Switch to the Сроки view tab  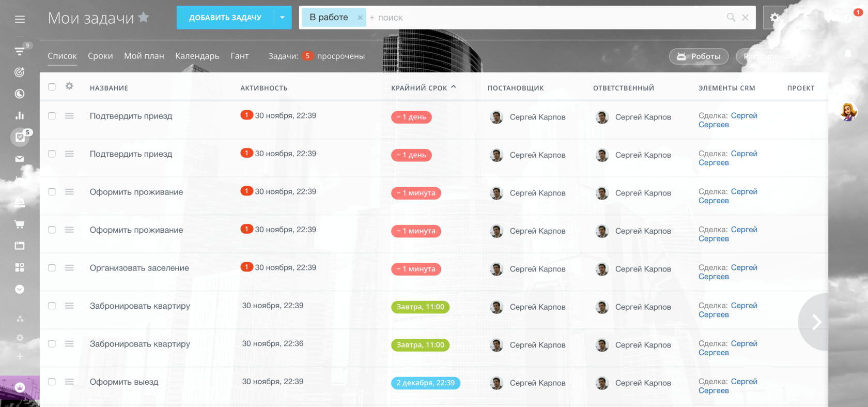tap(100, 56)
